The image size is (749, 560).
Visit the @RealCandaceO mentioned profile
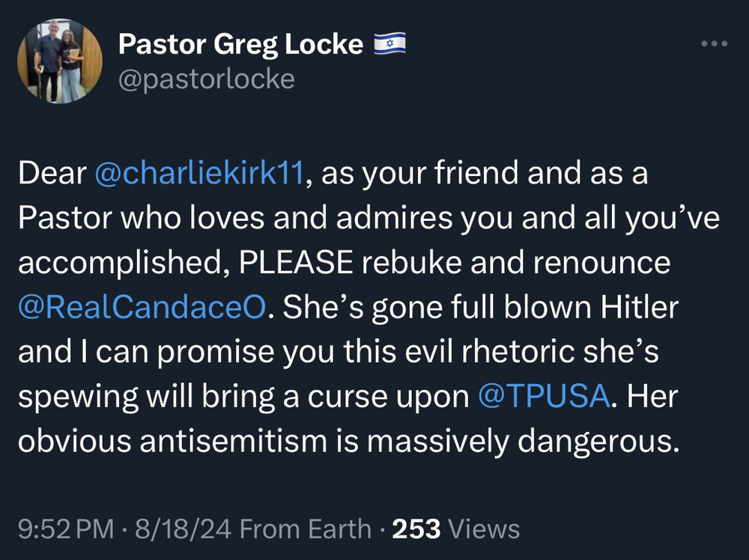pyautogui.click(x=140, y=308)
